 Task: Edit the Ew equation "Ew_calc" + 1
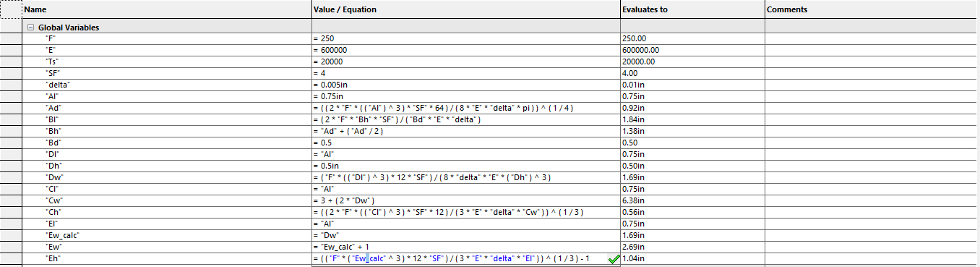[465, 247]
